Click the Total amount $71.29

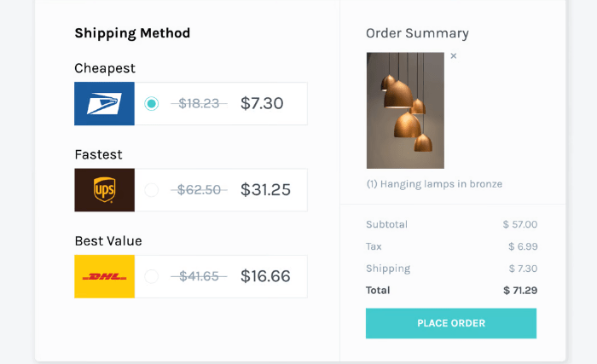click(520, 291)
